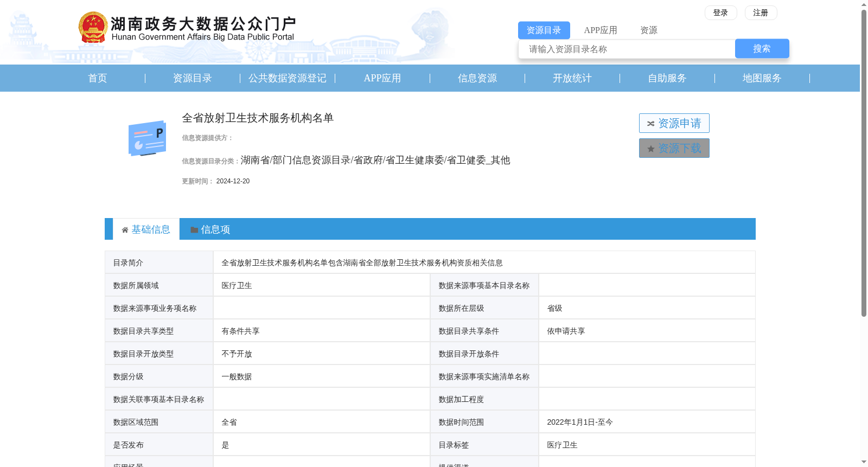This screenshot has height=467, width=868.
Task: Switch to the 基础信息 tab
Action: tap(146, 229)
